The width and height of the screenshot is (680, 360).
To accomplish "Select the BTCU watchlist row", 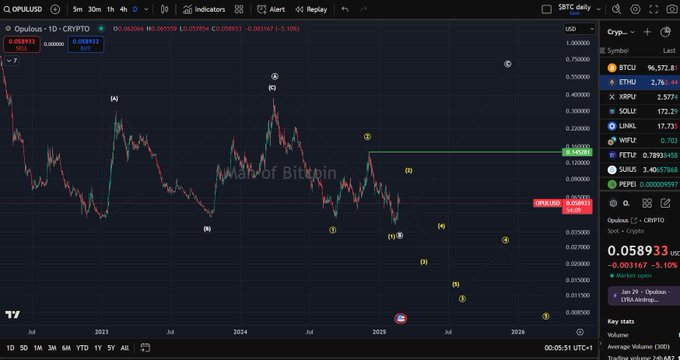I will [x=640, y=68].
